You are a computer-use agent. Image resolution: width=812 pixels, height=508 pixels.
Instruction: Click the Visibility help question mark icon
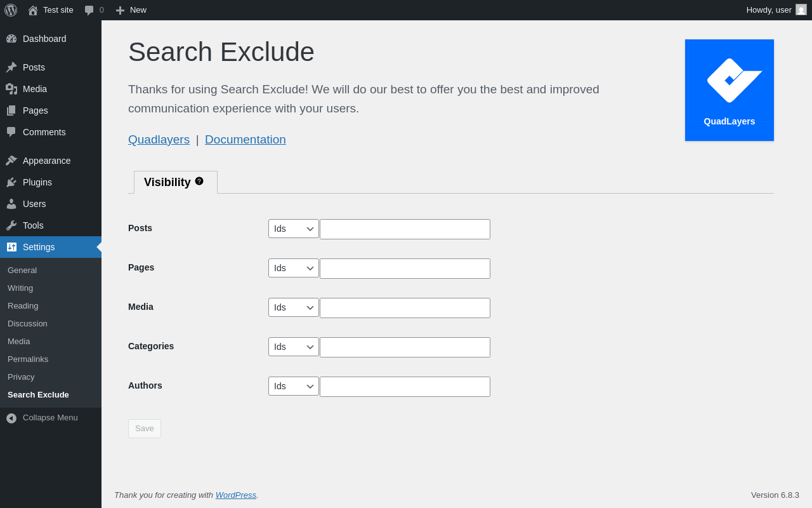pos(199,181)
